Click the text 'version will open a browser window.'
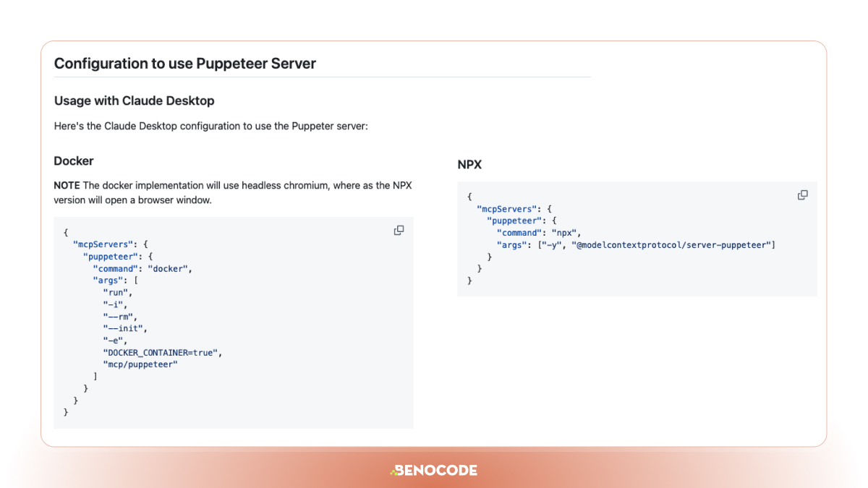Image resolution: width=868 pixels, height=488 pixels. [133, 200]
